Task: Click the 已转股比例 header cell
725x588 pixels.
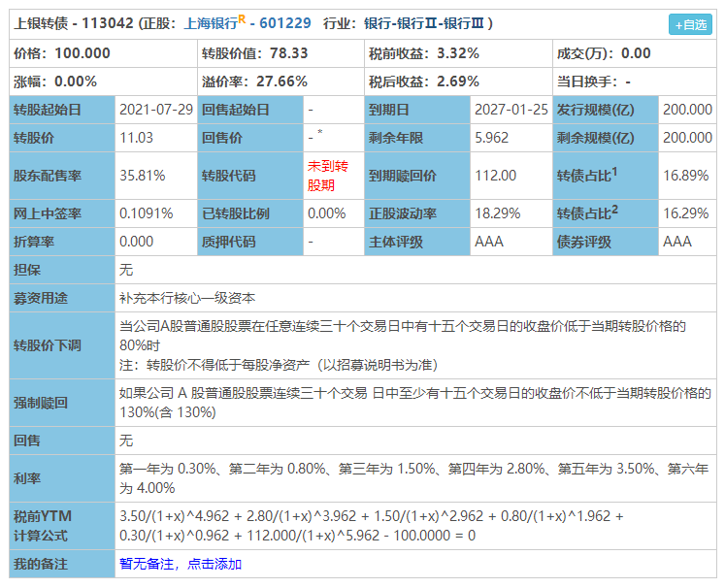Action: point(250,213)
